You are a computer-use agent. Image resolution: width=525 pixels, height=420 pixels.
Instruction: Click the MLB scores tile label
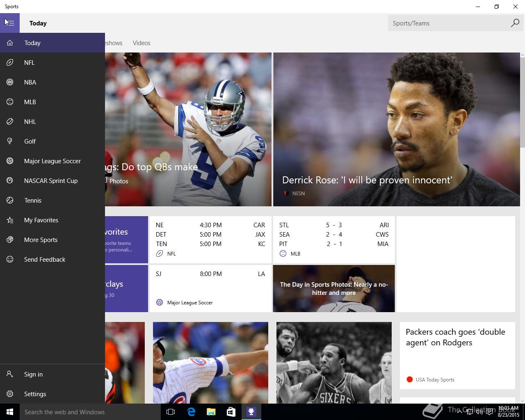point(295,254)
